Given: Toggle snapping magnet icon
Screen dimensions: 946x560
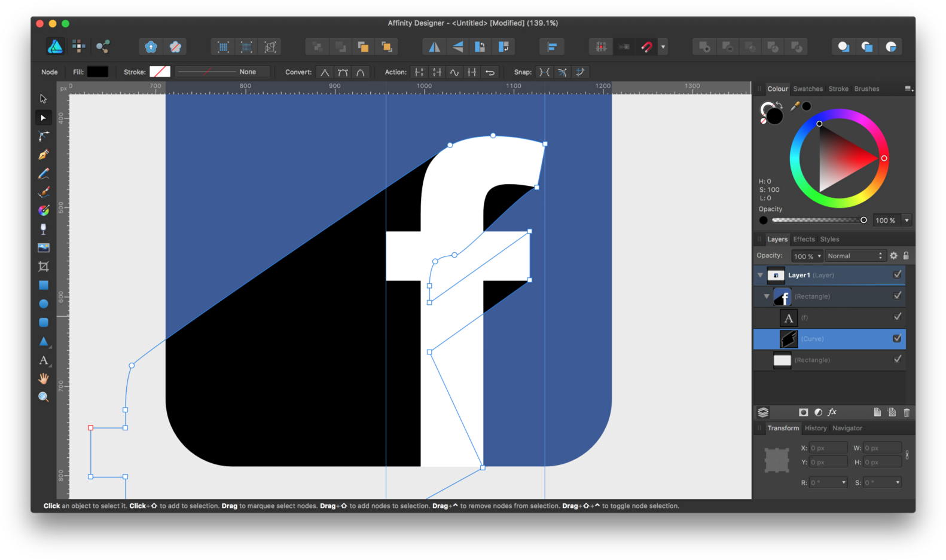Looking at the screenshot, I should point(647,47).
